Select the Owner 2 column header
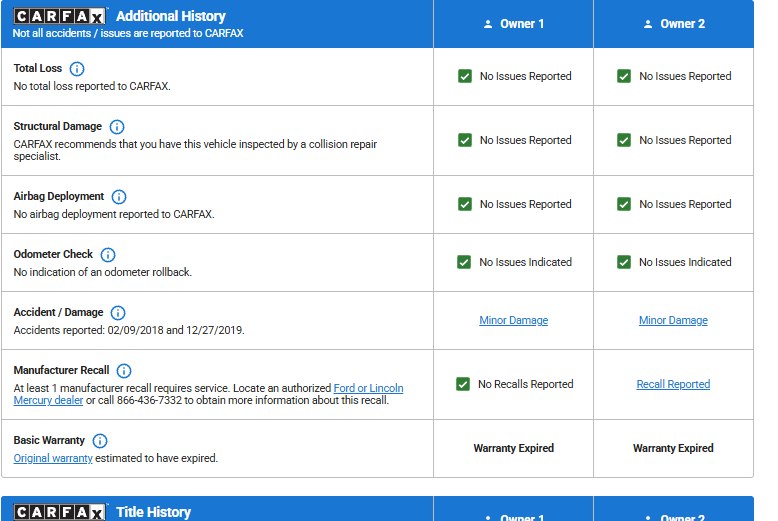 (x=673, y=24)
